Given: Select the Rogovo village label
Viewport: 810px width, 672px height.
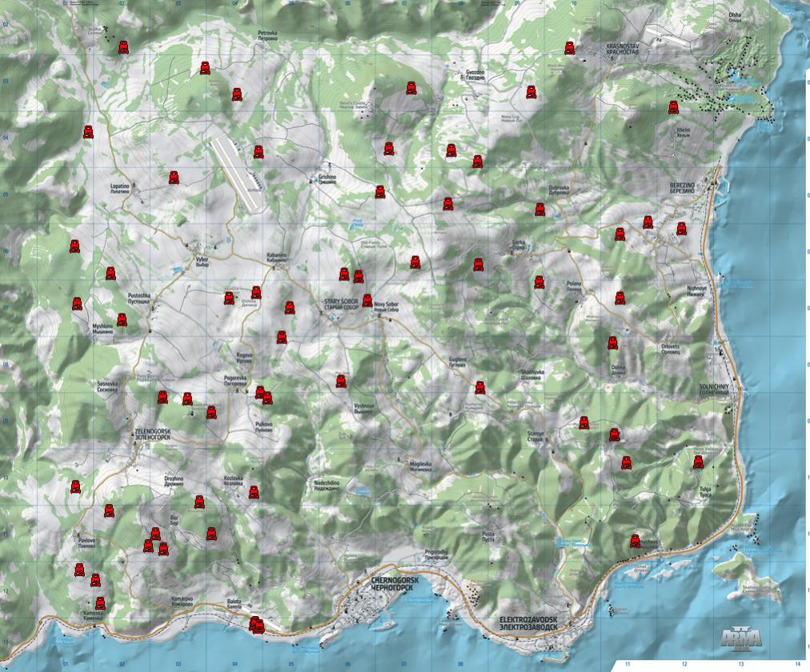Looking at the screenshot, I should coord(244,358).
